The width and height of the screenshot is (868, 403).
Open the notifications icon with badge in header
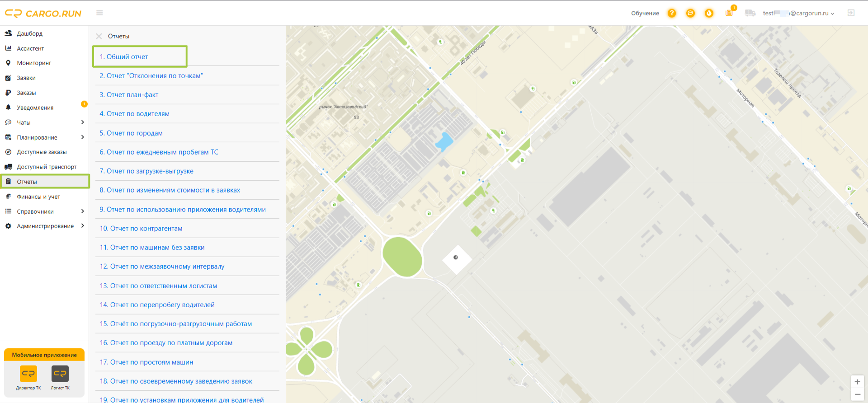tap(730, 12)
